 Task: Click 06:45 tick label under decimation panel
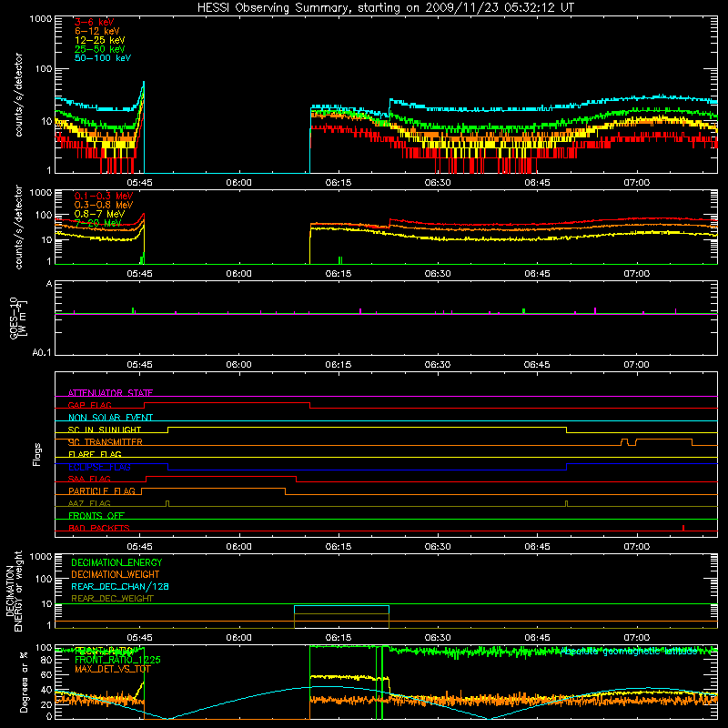point(537,638)
